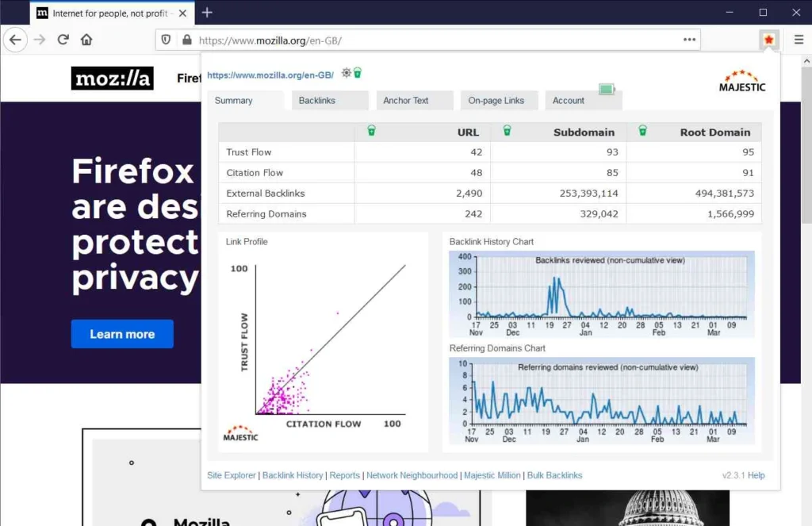Click the mozilla logo on the webpage

pos(113,79)
